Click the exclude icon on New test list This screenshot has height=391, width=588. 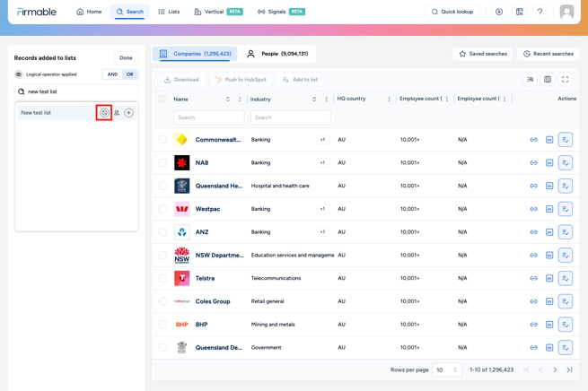point(104,113)
